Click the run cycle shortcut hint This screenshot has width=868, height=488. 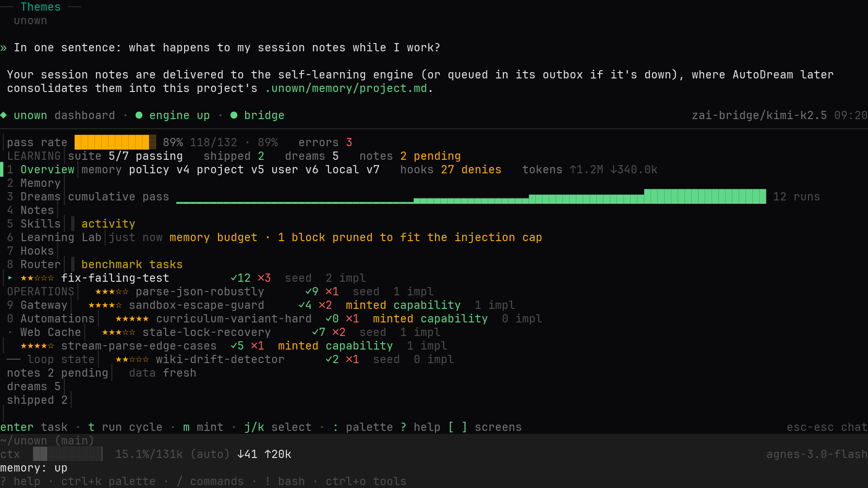pos(125,427)
